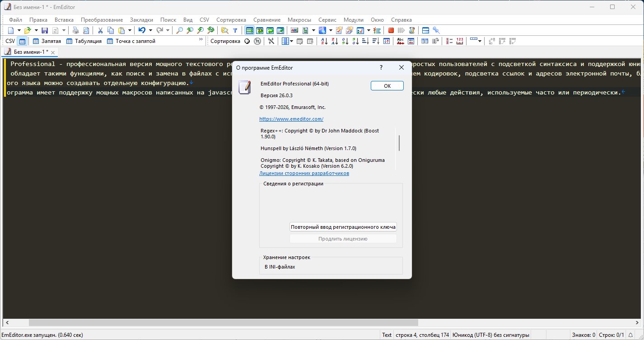The image size is (644, 340).
Task: Open the Макросы menu
Action: [299, 20]
